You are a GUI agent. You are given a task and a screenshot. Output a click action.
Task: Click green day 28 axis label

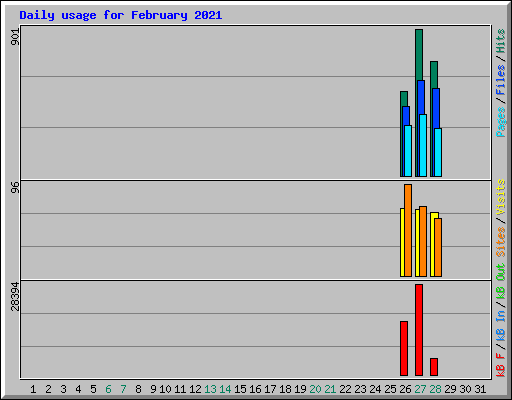click(435, 389)
